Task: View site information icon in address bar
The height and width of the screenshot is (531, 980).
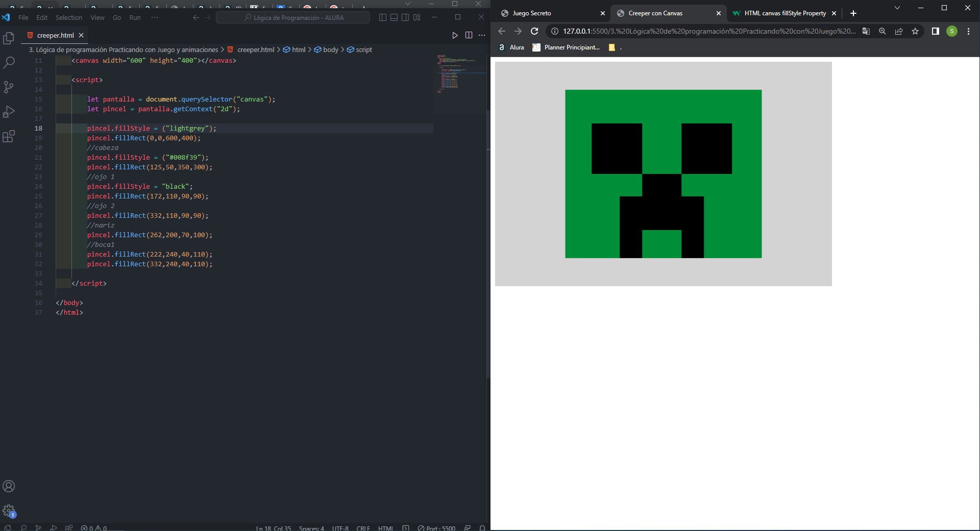Action: pos(555,31)
